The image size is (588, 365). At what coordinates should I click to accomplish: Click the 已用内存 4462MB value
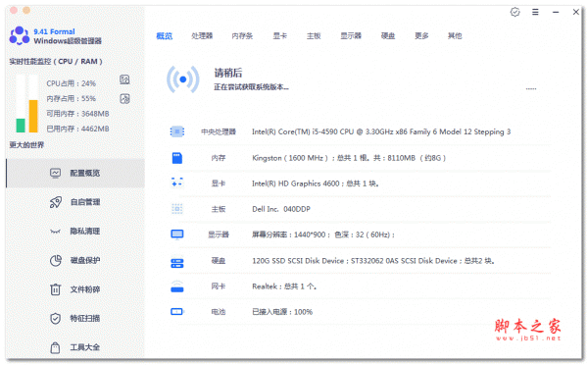click(77, 129)
